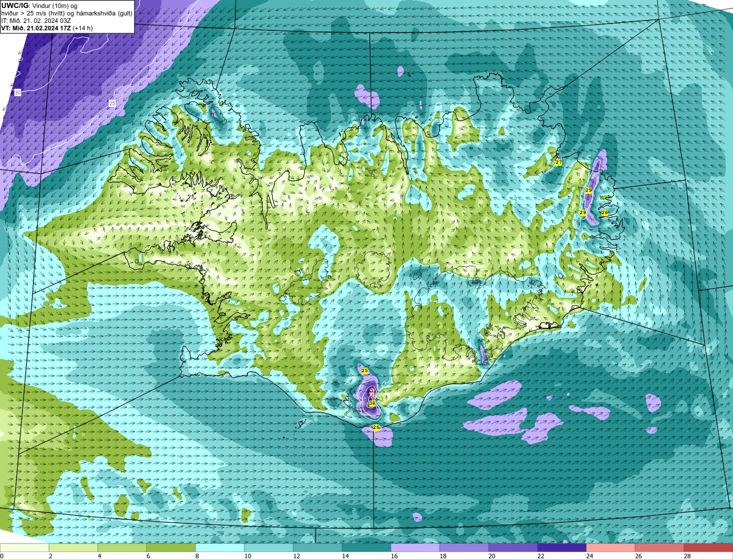Viewport: 733px width, 560px height.
Task: Click the 10–12 m/s turquoise legend swatch
Action: [269, 547]
